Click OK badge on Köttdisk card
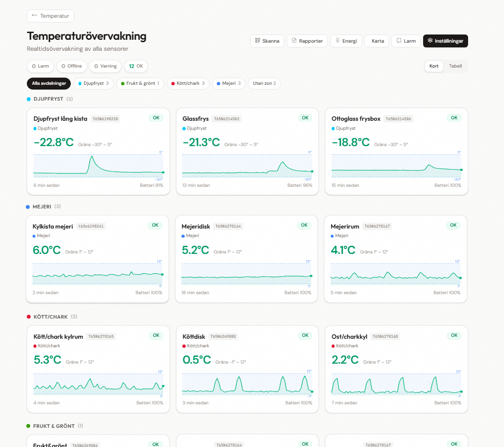 (x=305, y=335)
